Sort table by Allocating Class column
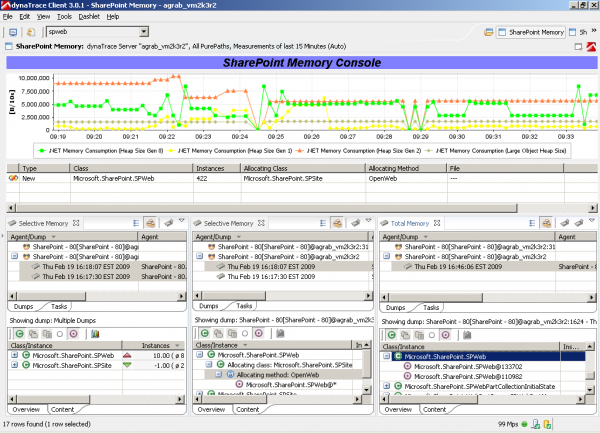 click(x=303, y=168)
